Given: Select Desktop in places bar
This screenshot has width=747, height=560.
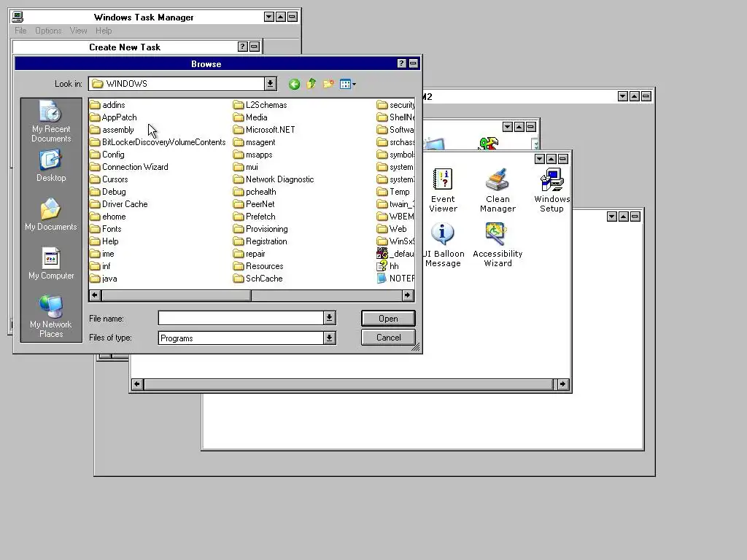Looking at the screenshot, I should click(x=51, y=166).
